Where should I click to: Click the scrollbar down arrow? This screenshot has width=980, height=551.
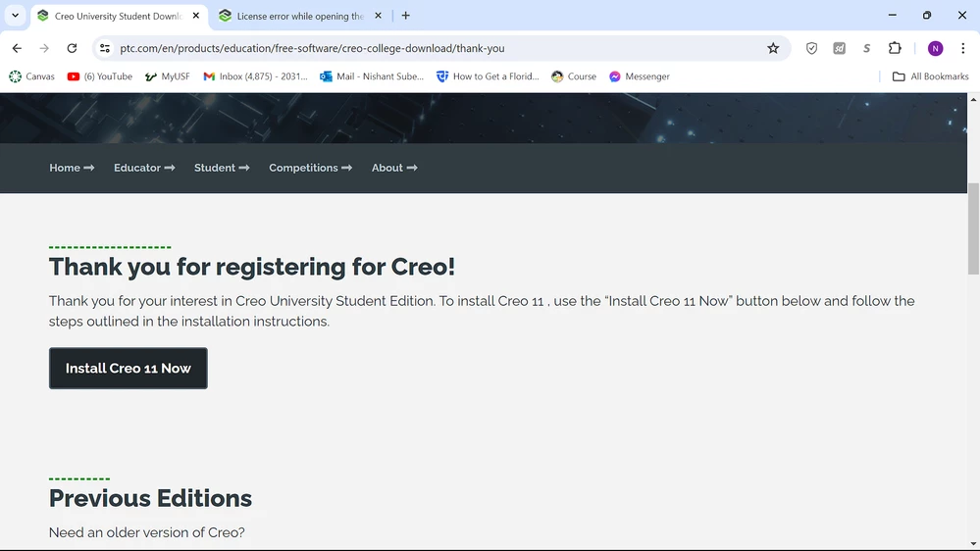973,544
